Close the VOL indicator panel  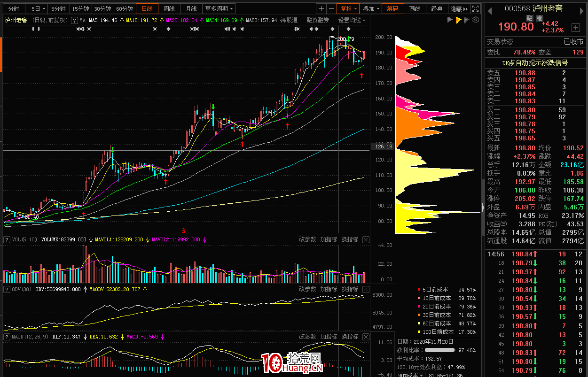[366, 239]
